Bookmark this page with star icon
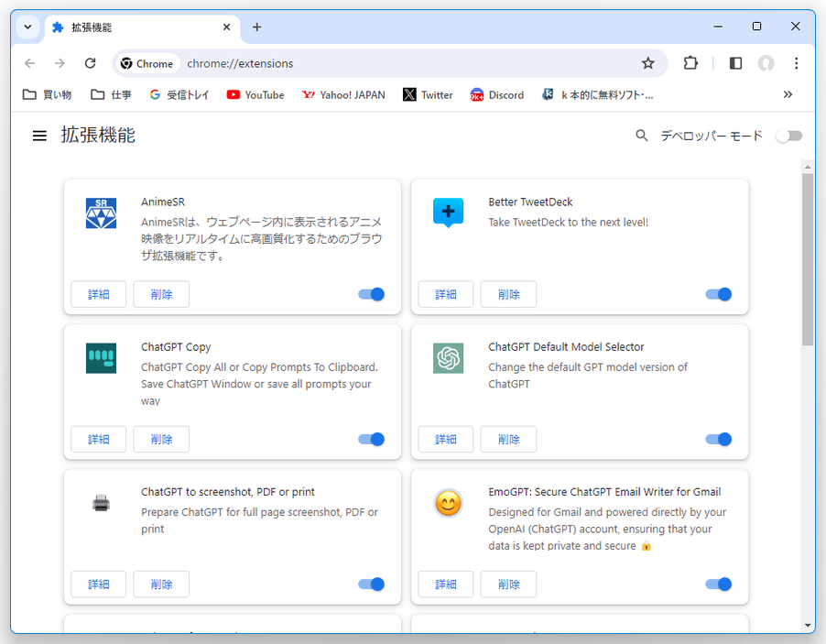 648,63
